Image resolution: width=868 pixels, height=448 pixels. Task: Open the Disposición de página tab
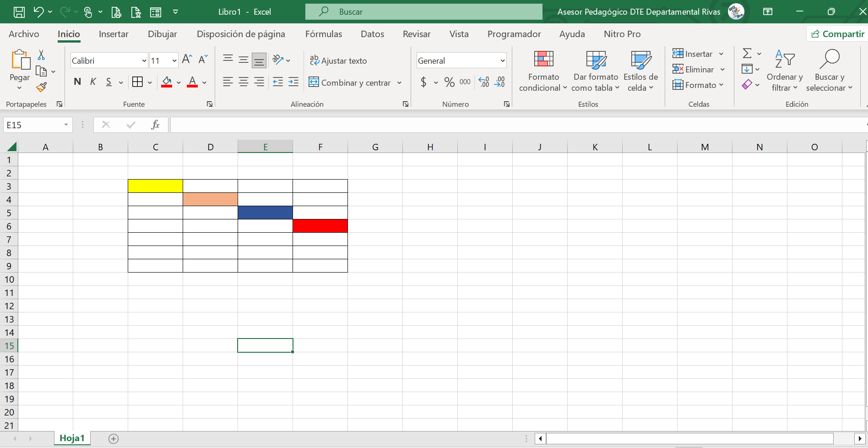click(241, 34)
